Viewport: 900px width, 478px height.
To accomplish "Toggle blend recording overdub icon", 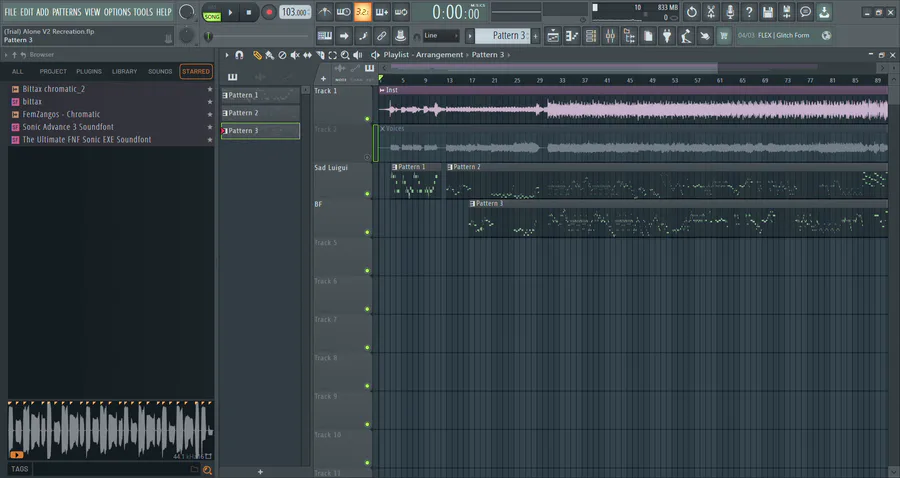I will (382, 12).
